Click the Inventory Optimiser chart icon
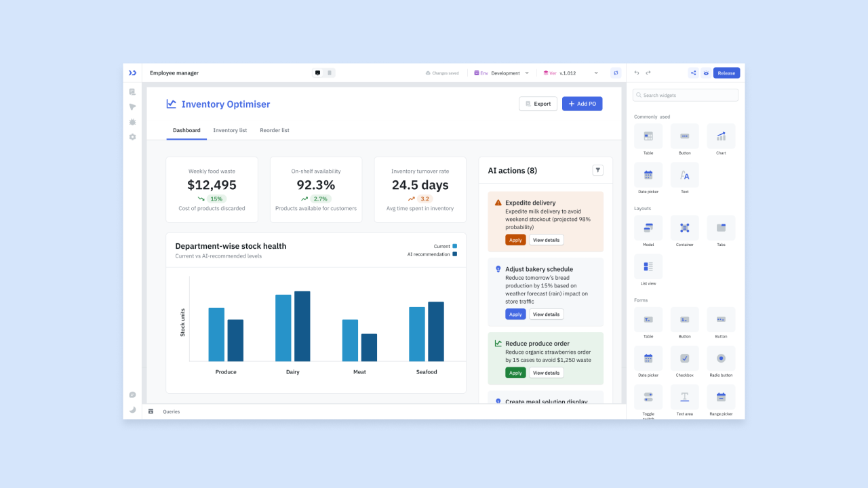Screen dimensions: 868x488 (172, 104)
